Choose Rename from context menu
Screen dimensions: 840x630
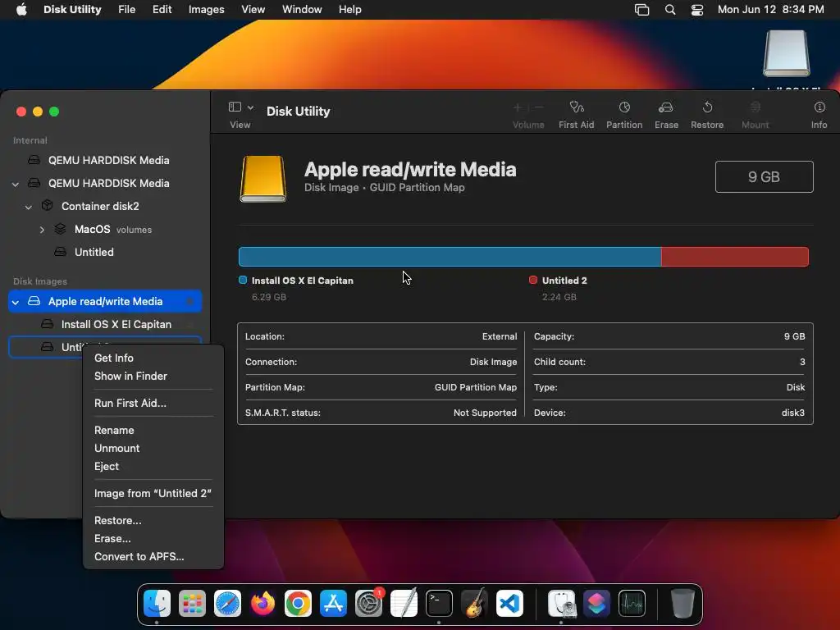(153, 430)
